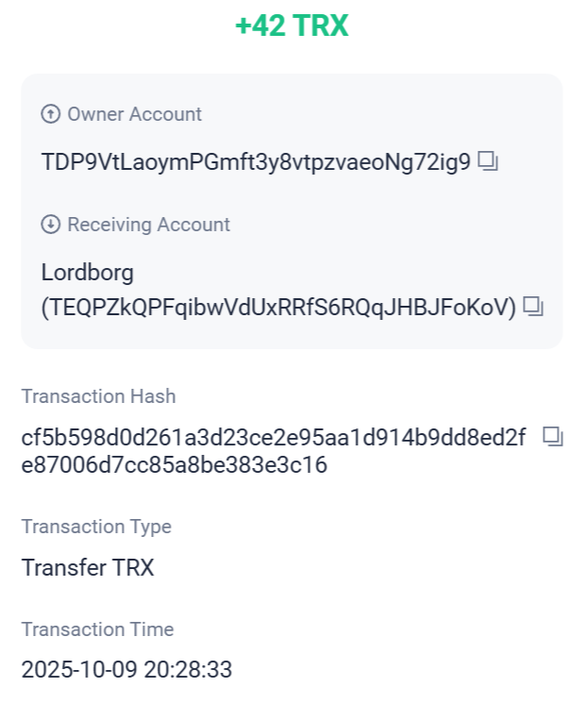The width and height of the screenshot is (588, 704).
Task: Click the down-arrow icon beside Receiving Account
Action: pyautogui.click(x=50, y=225)
